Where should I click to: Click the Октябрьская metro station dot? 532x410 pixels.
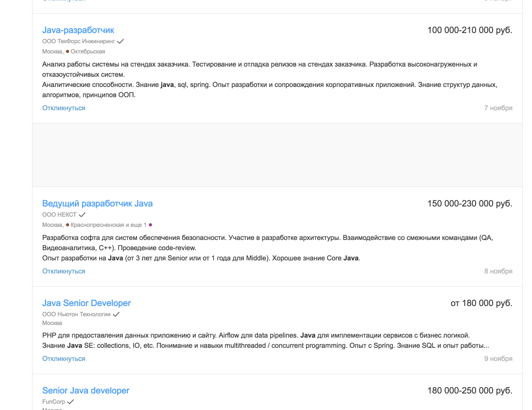68,51
